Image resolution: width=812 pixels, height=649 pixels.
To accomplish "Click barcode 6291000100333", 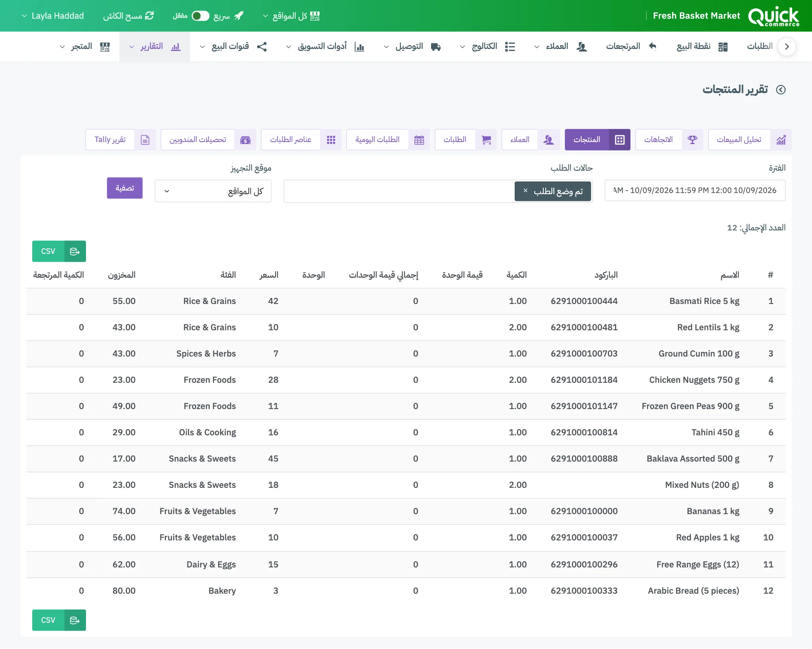I will pos(584,591).
